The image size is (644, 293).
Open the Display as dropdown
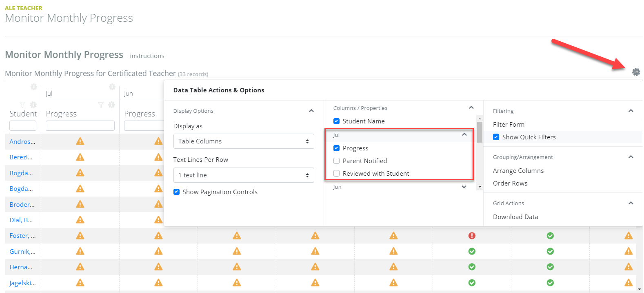click(x=244, y=141)
